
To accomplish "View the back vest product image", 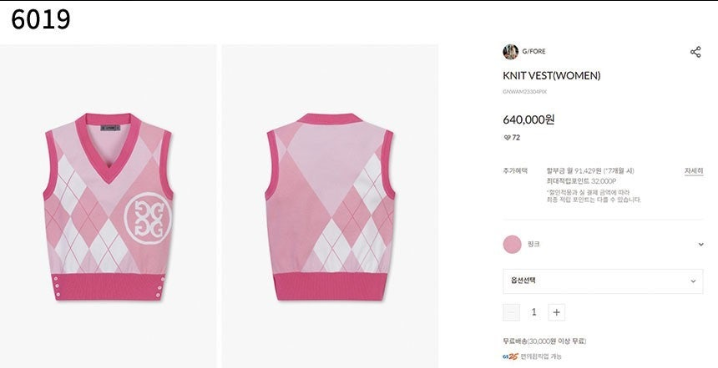I will [x=330, y=206].
